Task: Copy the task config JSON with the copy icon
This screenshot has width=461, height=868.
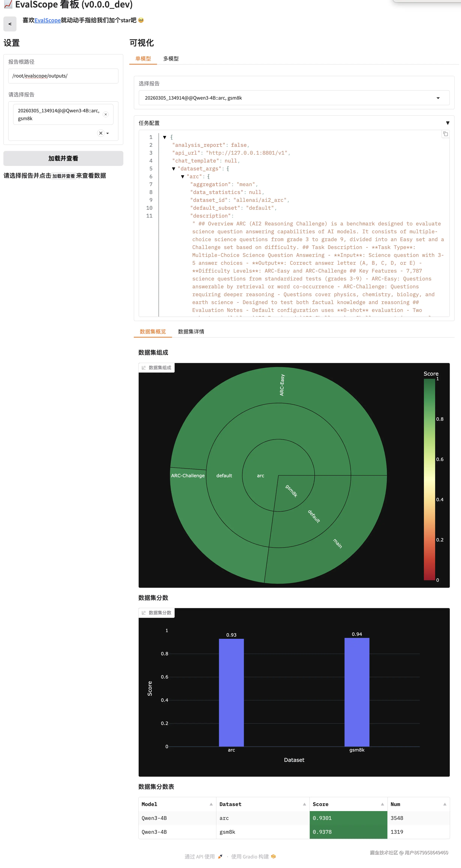Action: [x=445, y=134]
